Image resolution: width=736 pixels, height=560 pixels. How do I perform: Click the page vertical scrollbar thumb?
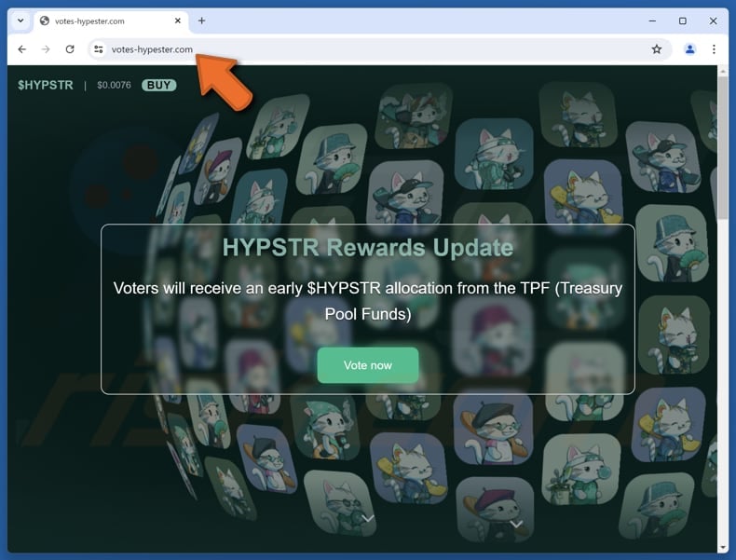pos(722,148)
